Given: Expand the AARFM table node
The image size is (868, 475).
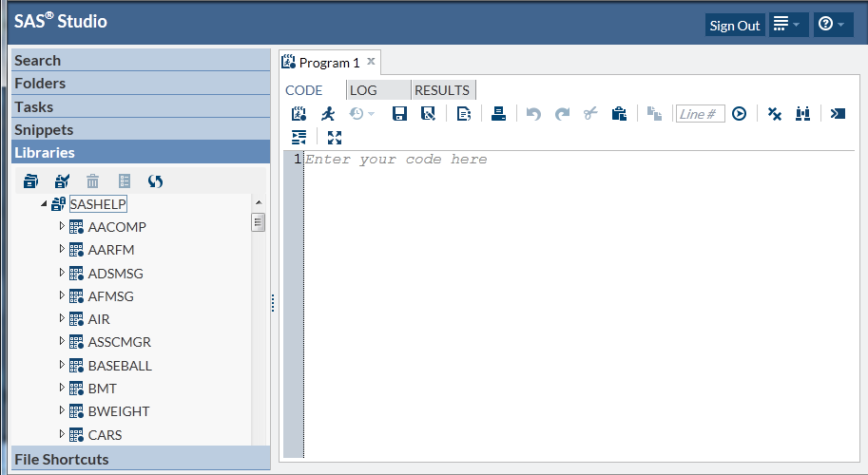Looking at the screenshot, I should (62, 249).
